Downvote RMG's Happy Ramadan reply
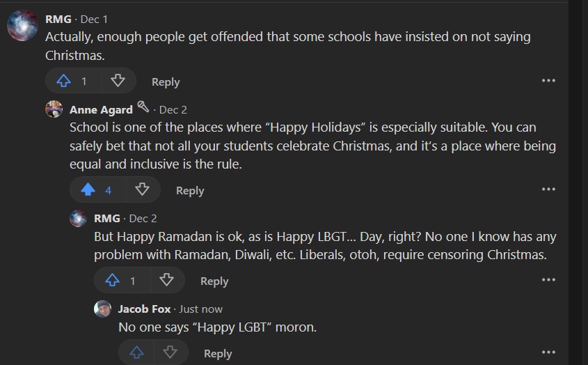Image resolution: width=588 pixels, height=365 pixels. (166, 281)
